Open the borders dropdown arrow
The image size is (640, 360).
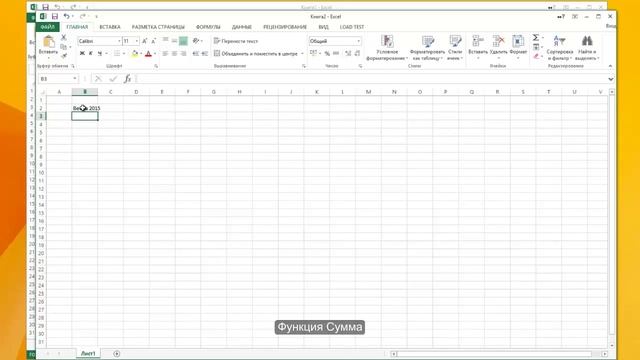pyautogui.click(x=124, y=53)
